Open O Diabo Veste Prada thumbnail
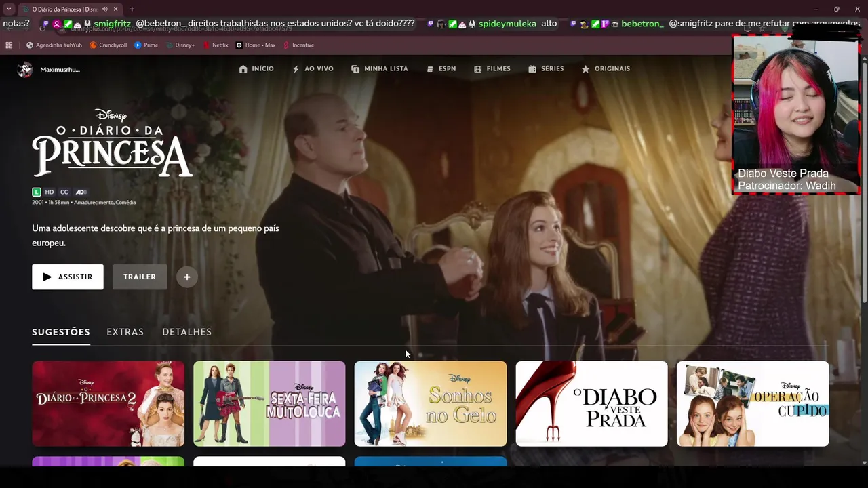 pyautogui.click(x=592, y=403)
